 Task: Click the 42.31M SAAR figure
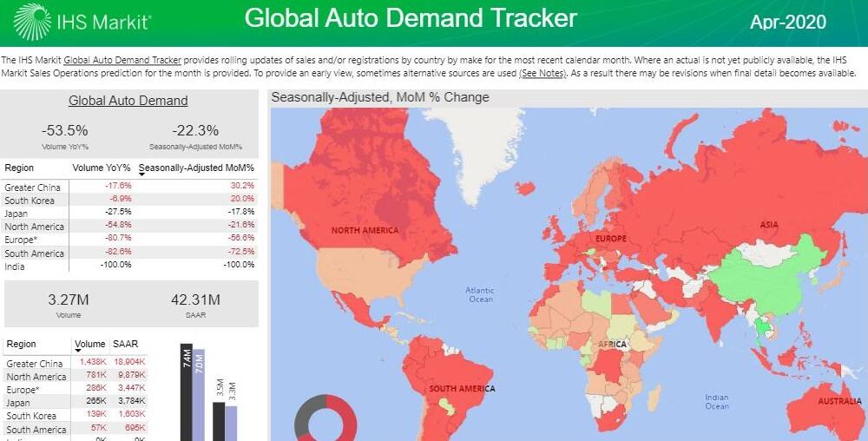click(x=195, y=299)
